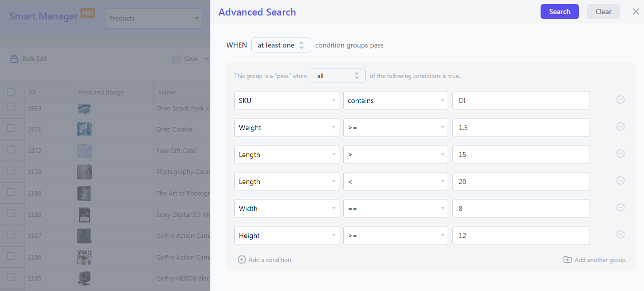This screenshot has height=291, width=644.
Task: Click the plus icon to add a condition
Action: tap(242, 259)
